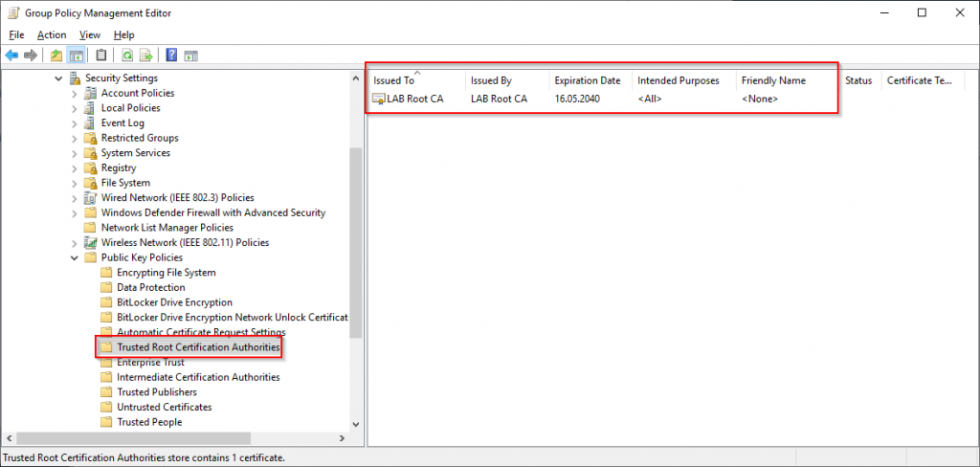
Task: Click the Registry folder icon
Action: [x=91, y=168]
